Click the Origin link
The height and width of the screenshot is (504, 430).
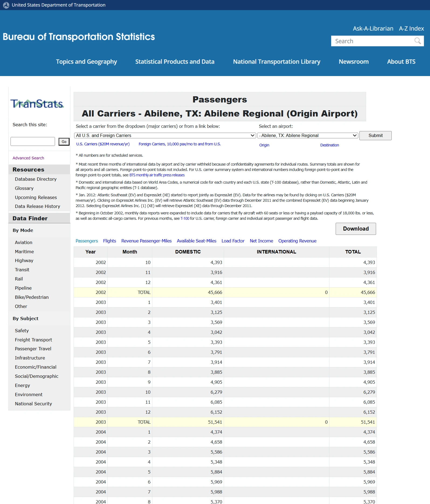click(x=264, y=145)
